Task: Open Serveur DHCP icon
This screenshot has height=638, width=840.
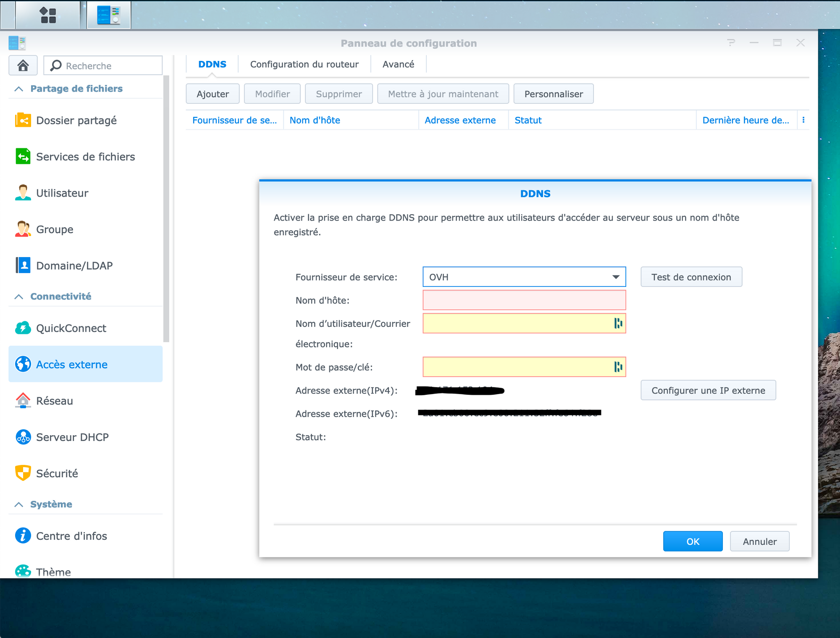Action: [x=23, y=437]
